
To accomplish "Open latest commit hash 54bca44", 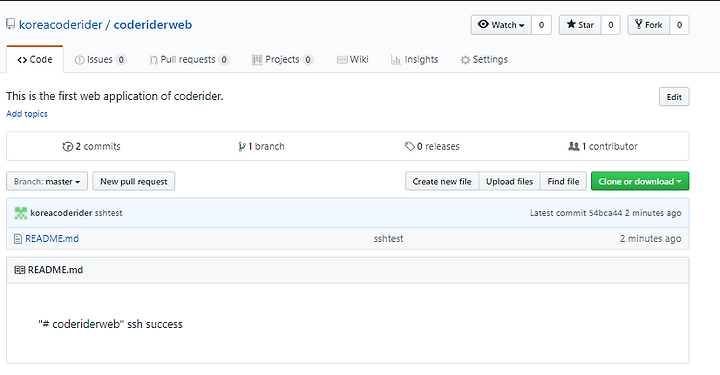I will pyautogui.click(x=605, y=213).
